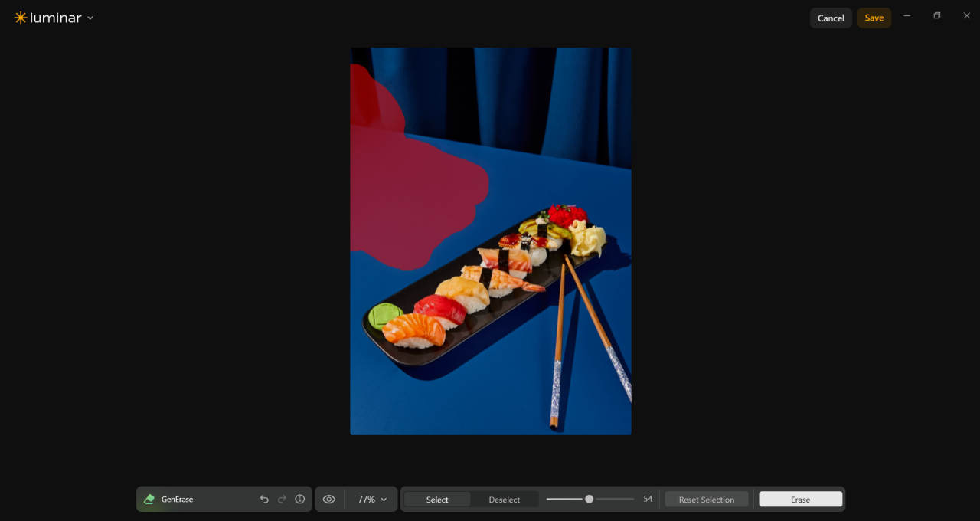980x521 pixels.
Task: Save the edited image
Action: click(874, 18)
